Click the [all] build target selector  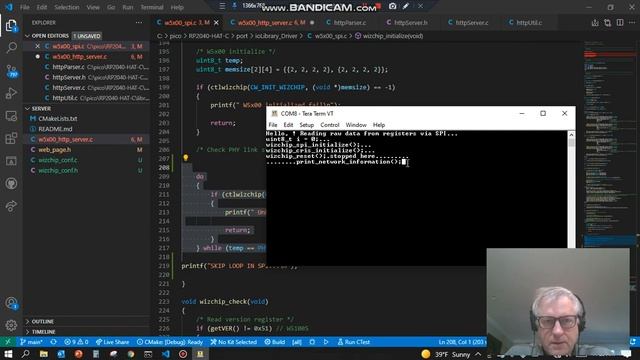click(297, 342)
